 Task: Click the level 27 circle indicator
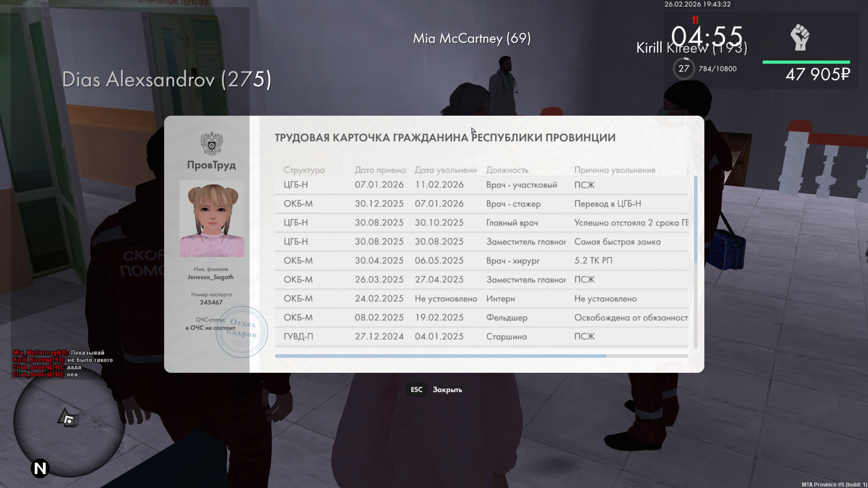[684, 69]
